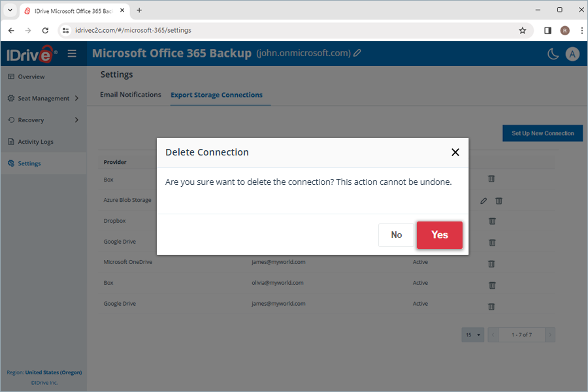Viewport: 588px width, 392px height.
Task: Switch to the Email Notifications tab
Action: [130, 94]
